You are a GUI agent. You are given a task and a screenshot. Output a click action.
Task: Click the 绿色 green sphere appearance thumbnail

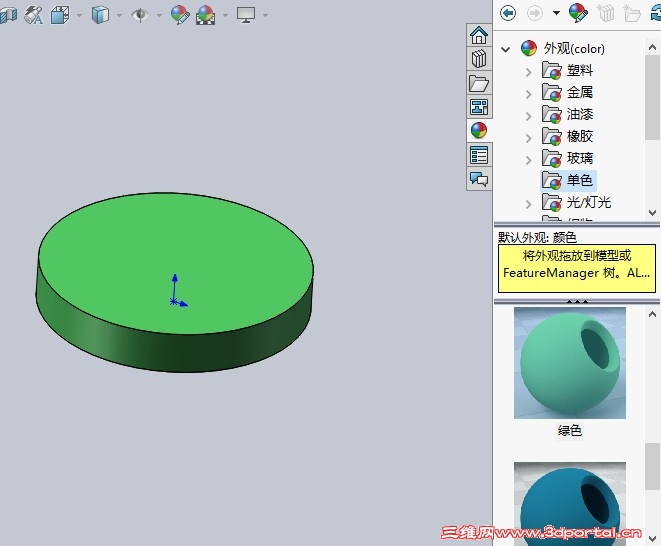570,363
